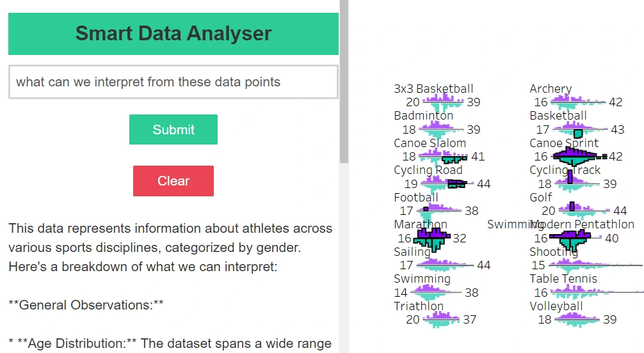The image size is (644, 353).
Task: Focus the question input field
Action: pos(173,82)
